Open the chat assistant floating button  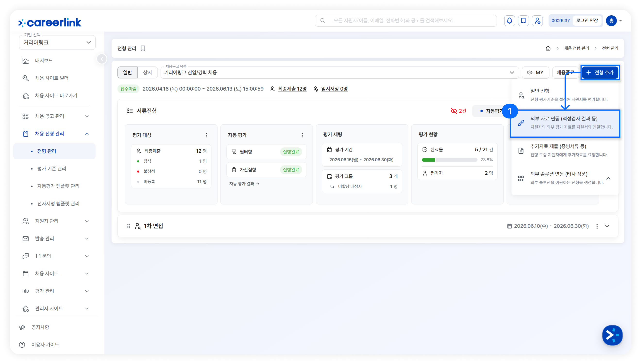pos(612,335)
